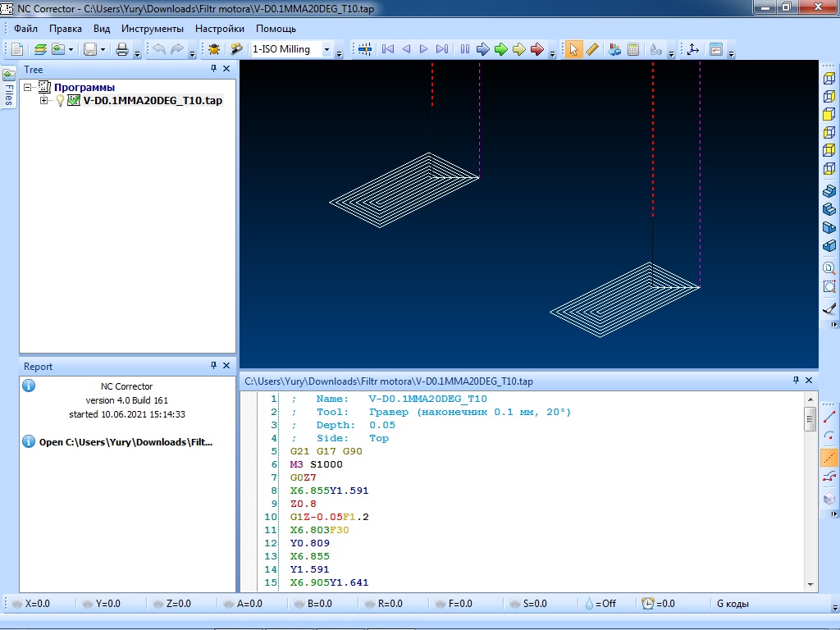This screenshot has height=630, width=840.
Task: Toggle the lightbulb visibility of the program
Action: pos(60,101)
